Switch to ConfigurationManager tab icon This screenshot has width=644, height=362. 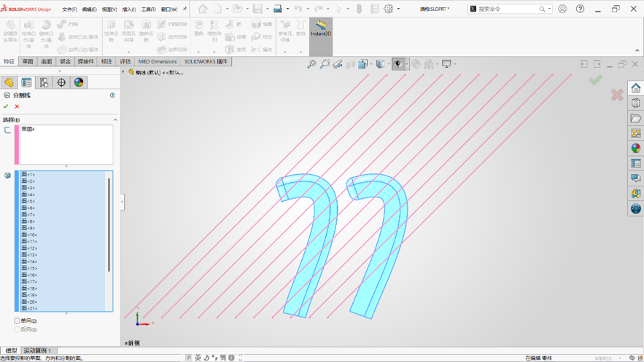(44, 82)
